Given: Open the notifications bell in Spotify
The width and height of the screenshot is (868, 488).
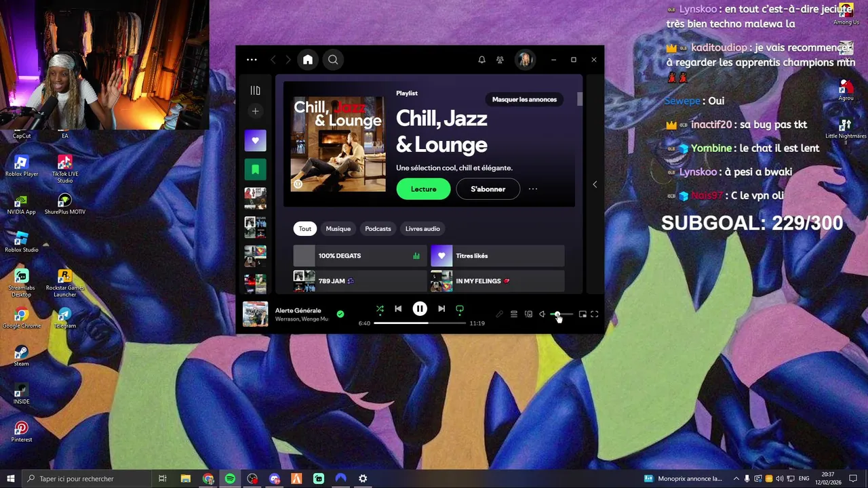Looking at the screenshot, I should 481,60.
